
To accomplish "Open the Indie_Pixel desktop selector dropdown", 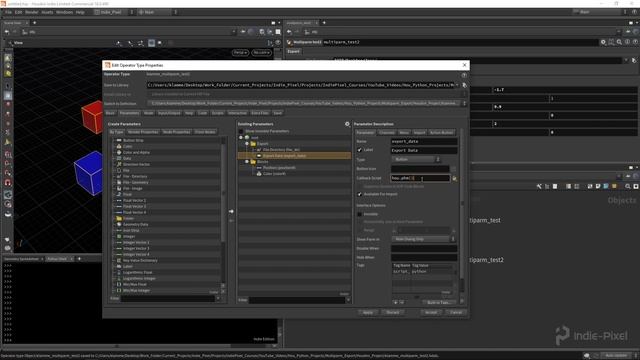I will pyautogui.click(x=114, y=12).
